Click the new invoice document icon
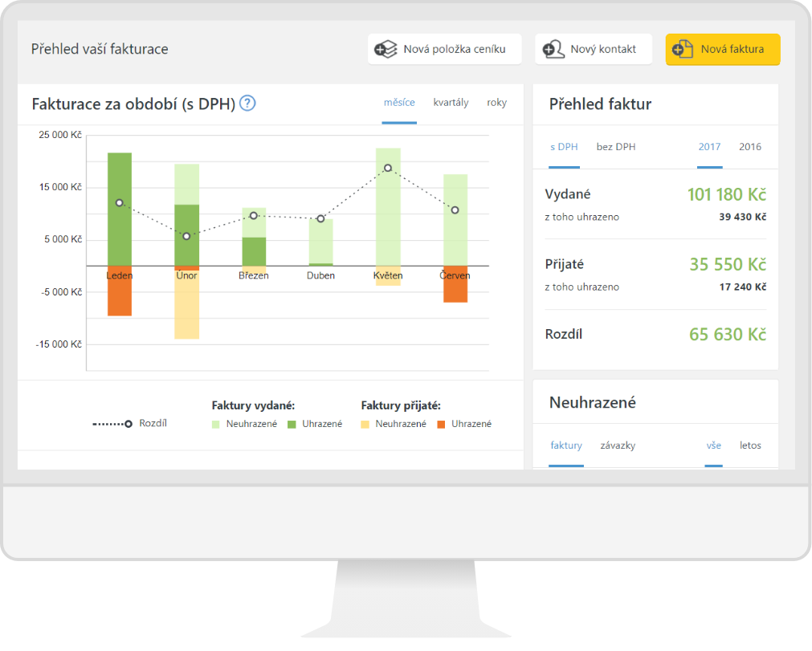 pos(683,50)
